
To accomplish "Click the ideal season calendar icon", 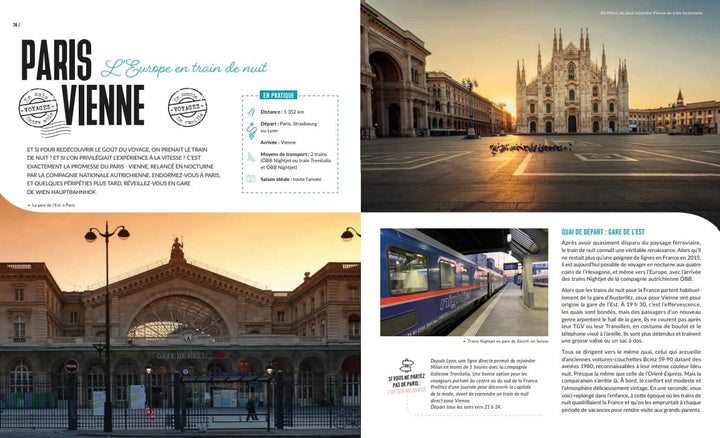I will click(251, 178).
